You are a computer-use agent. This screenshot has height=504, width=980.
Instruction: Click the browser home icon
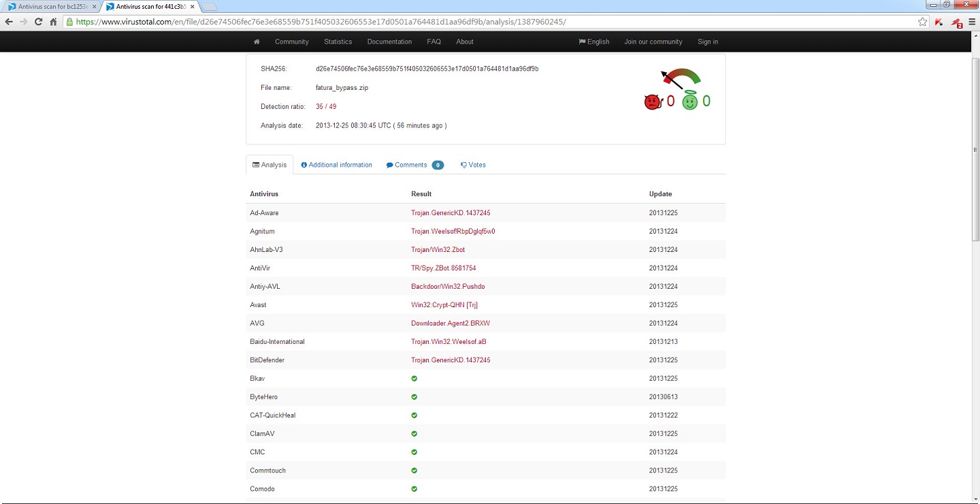click(x=53, y=22)
